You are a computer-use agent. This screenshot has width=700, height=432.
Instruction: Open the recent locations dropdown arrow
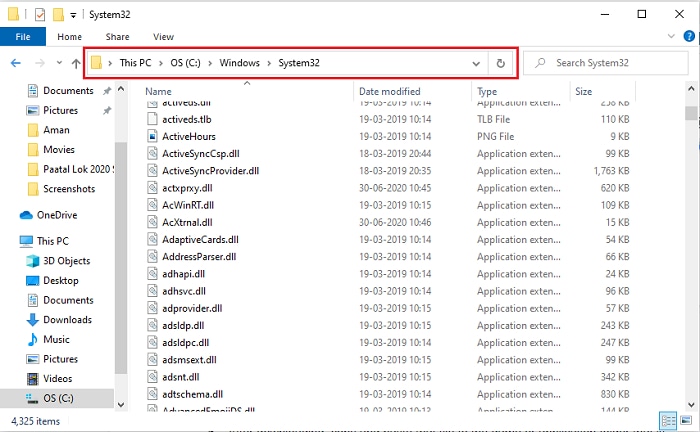(59, 63)
